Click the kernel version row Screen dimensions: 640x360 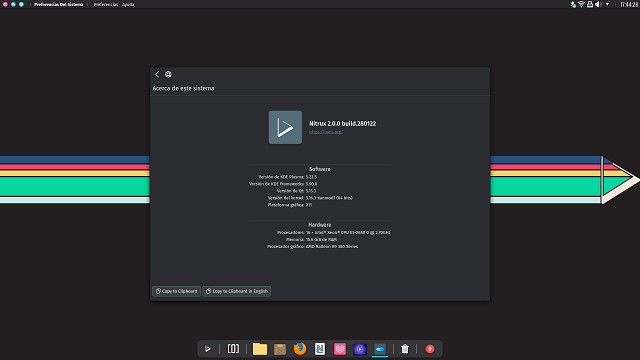click(x=310, y=198)
